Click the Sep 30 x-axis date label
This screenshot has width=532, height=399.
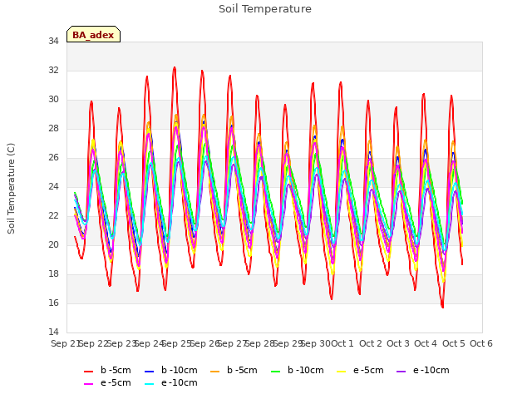pos(316,343)
